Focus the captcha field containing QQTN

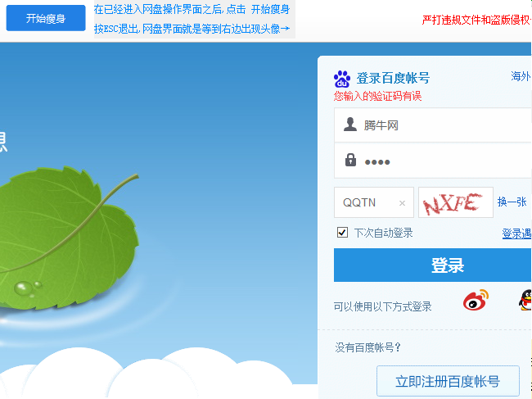click(374, 202)
